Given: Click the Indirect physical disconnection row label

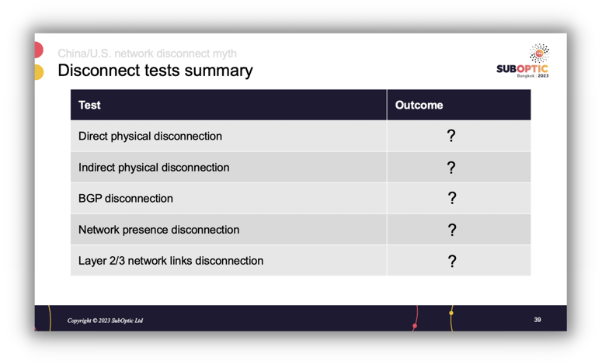Looking at the screenshot, I should click(x=154, y=168).
